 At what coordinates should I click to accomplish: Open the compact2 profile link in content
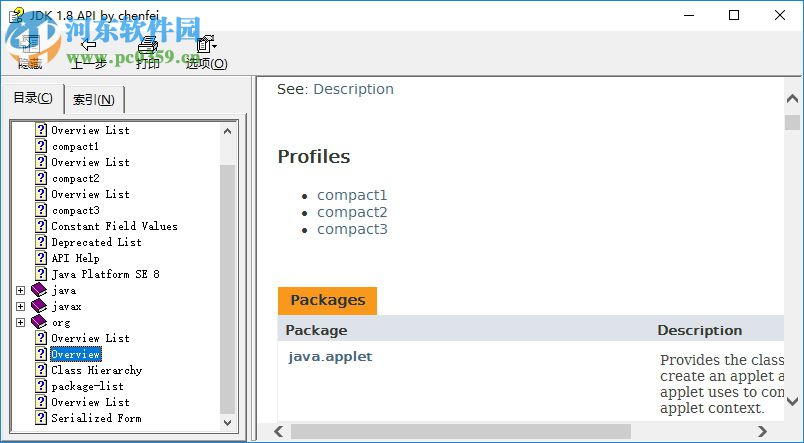[352, 212]
